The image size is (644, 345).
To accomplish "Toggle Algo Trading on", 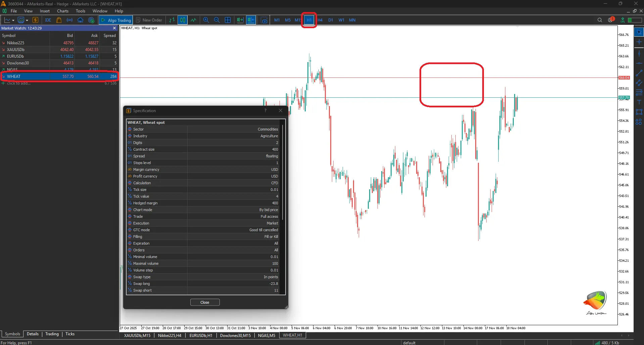I will click(x=116, y=20).
